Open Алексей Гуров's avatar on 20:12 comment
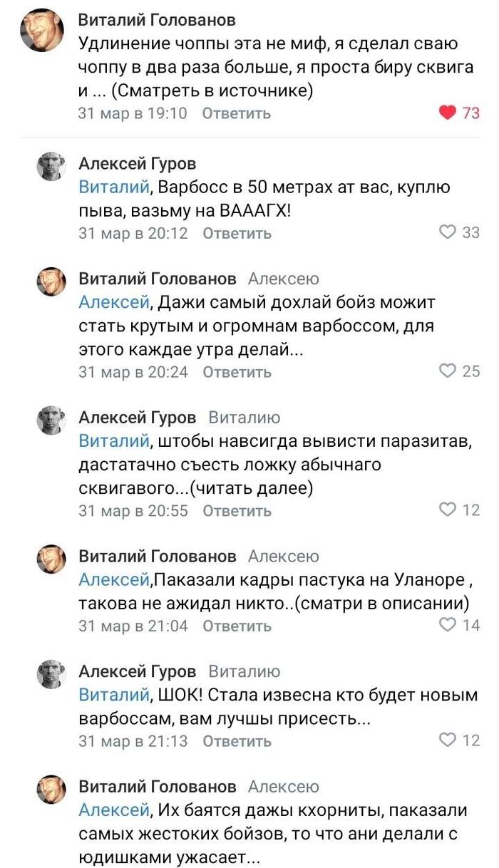499x868 pixels. [51, 166]
